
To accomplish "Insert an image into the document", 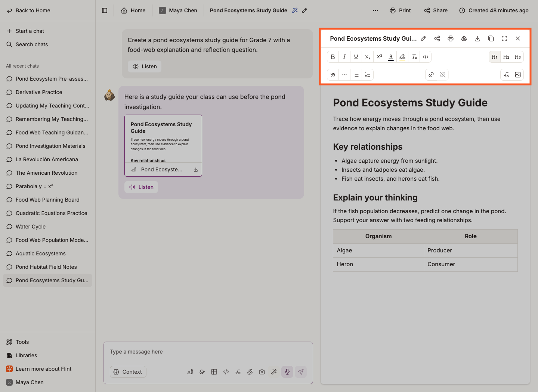I will click(518, 75).
